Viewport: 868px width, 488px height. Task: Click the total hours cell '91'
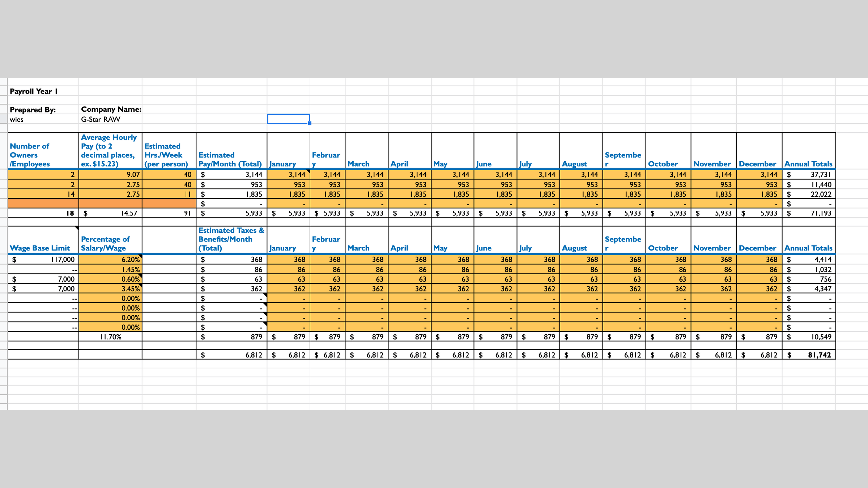click(x=169, y=213)
